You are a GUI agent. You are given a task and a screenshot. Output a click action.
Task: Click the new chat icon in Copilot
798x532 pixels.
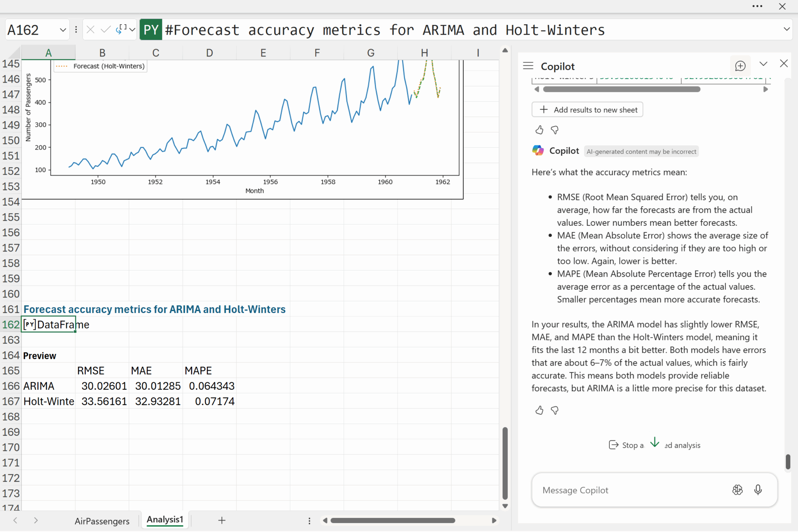(x=740, y=66)
